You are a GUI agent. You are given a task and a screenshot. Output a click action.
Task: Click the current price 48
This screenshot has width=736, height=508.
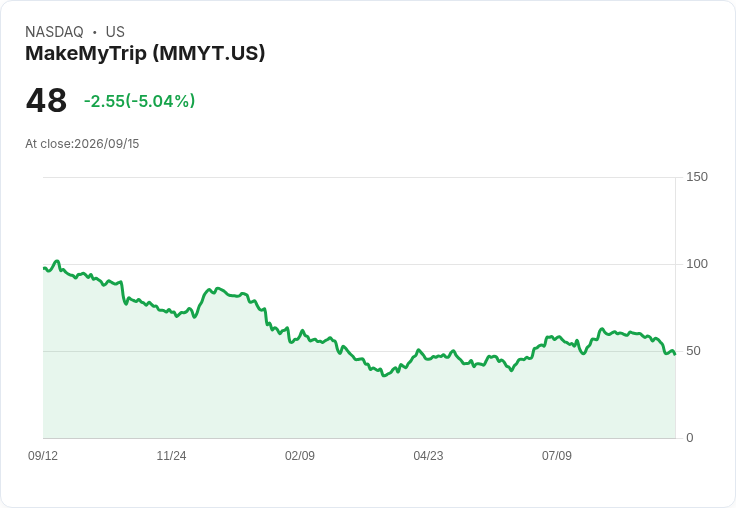coord(46,100)
